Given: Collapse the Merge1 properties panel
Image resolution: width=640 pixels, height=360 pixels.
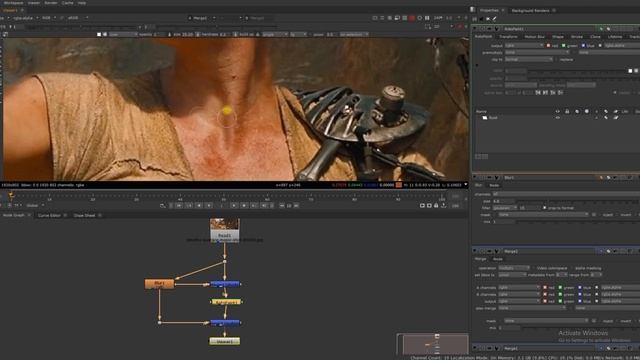Looking at the screenshot, I should point(475,251).
